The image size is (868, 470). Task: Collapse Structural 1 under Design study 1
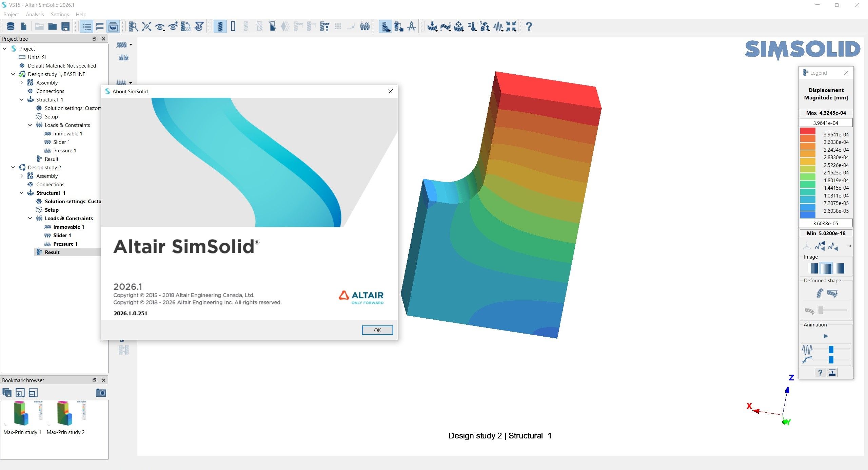click(x=22, y=99)
